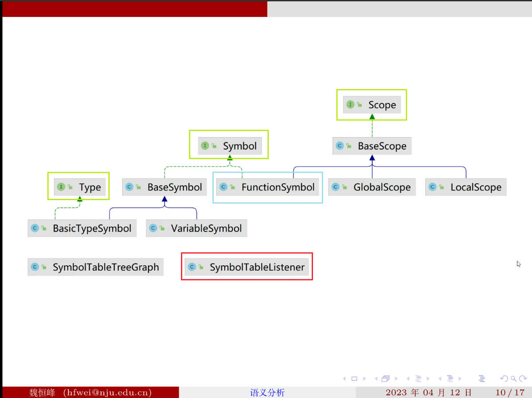Screen dimensions: 532x398
Task: Click the go-back curved arrow icon
Action: [x=504, y=379]
